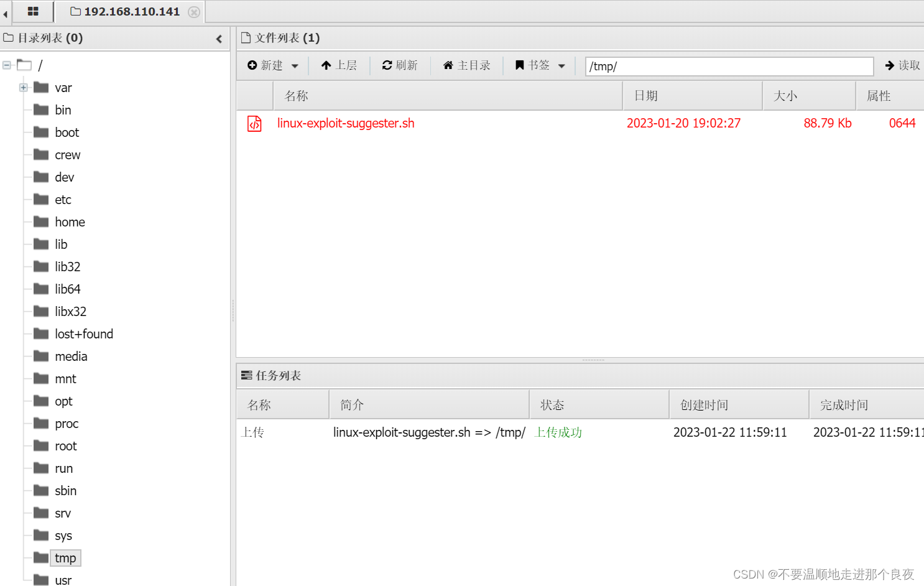Click the 创建时间 column header
Viewport: 924px width, 586px height.
[739, 405]
